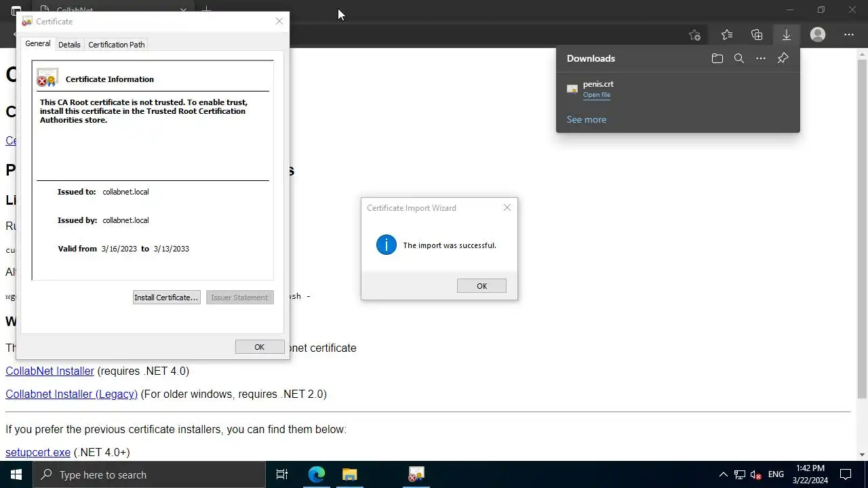Open File Explorer from the taskbar

tap(349, 474)
